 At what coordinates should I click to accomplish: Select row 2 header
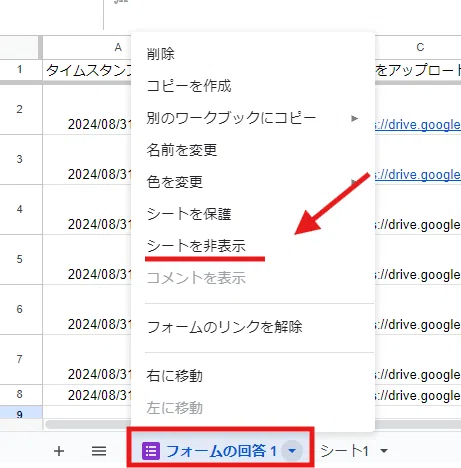[x=20, y=109]
